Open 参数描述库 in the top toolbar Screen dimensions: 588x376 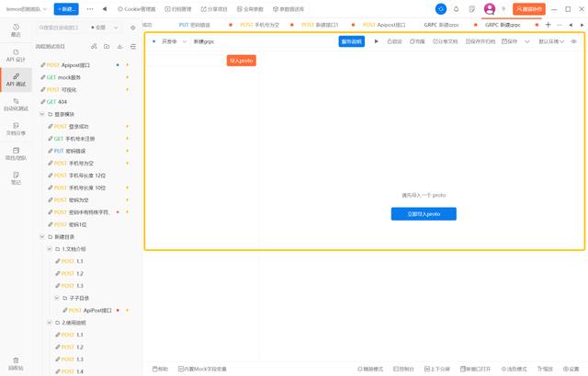click(288, 9)
